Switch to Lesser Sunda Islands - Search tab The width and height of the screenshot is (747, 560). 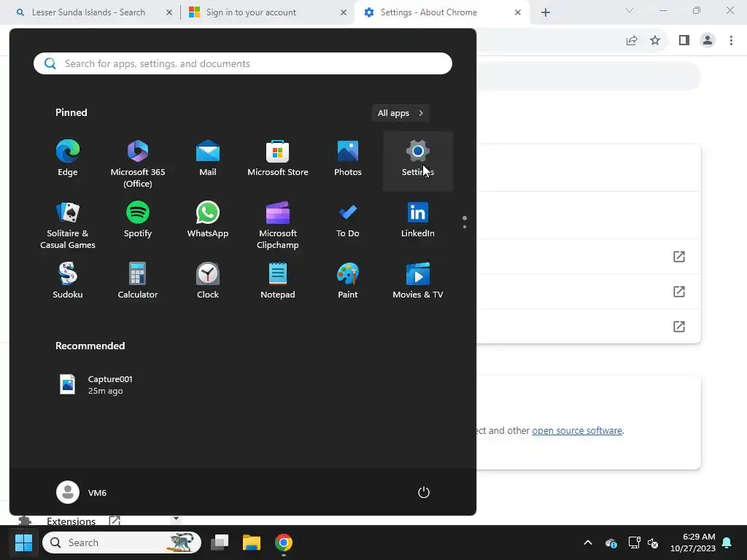88,12
